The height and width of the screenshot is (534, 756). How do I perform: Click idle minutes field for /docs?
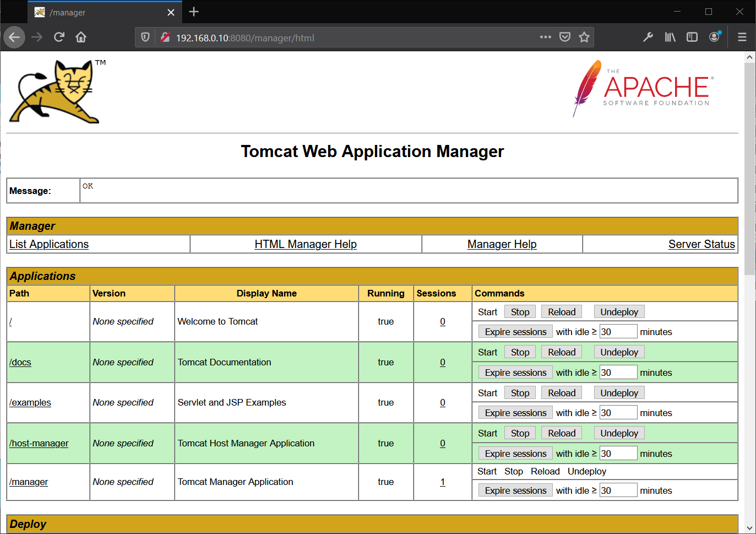[x=618, y=373]
